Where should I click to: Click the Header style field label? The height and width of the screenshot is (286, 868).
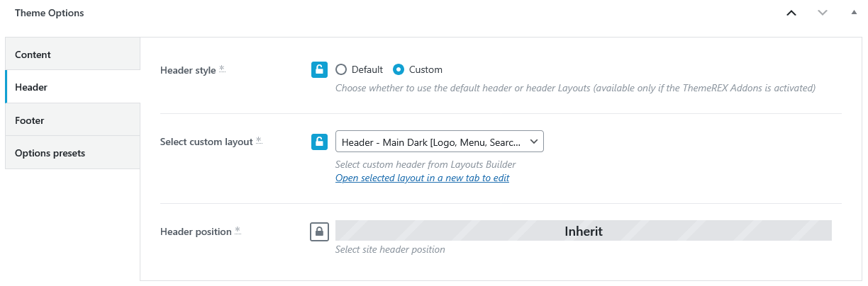coord(188,70)
